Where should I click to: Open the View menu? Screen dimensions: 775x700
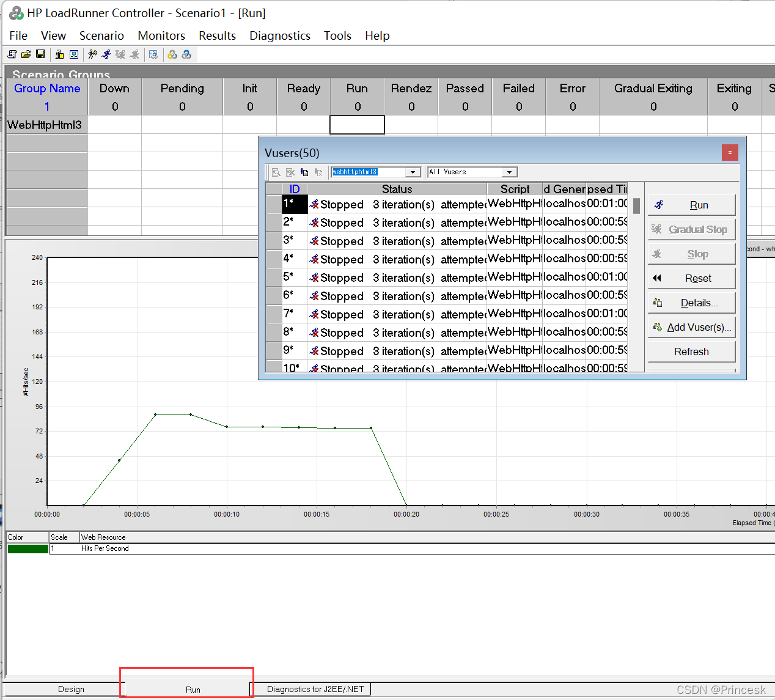(x=53, y=35)
